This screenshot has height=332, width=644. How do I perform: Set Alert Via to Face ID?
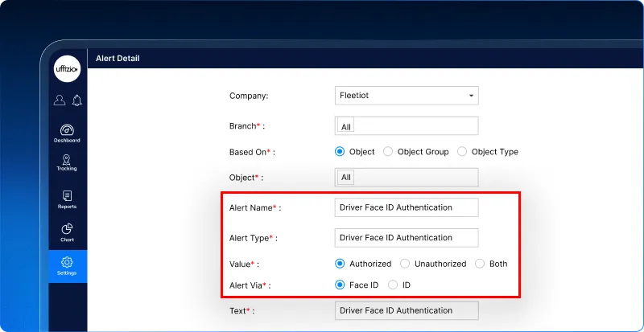[339, 285]
